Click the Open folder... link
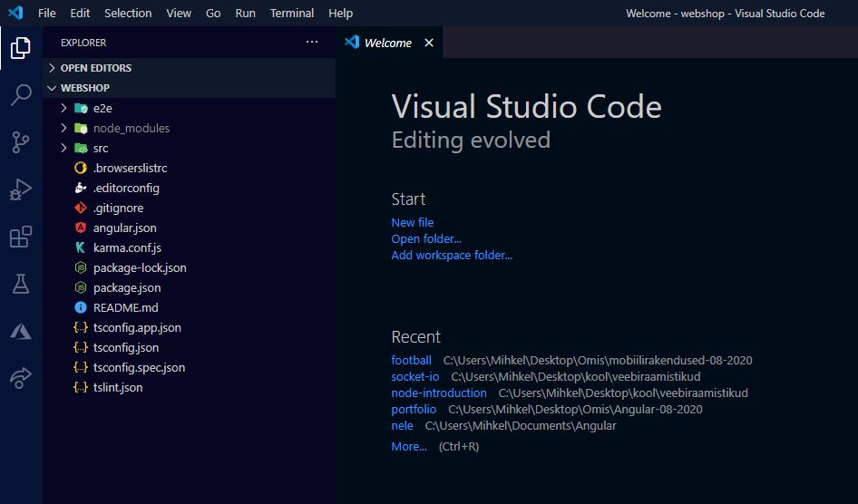 coord(426,239)
